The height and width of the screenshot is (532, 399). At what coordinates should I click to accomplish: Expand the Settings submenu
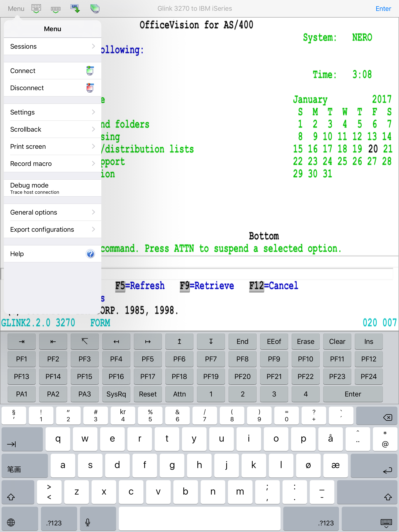tap(52, 112)
